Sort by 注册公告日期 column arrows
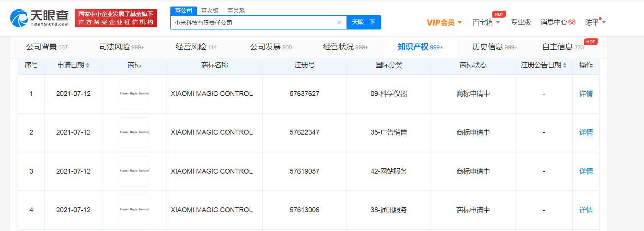The image size is (644, 231). [565, 65]
